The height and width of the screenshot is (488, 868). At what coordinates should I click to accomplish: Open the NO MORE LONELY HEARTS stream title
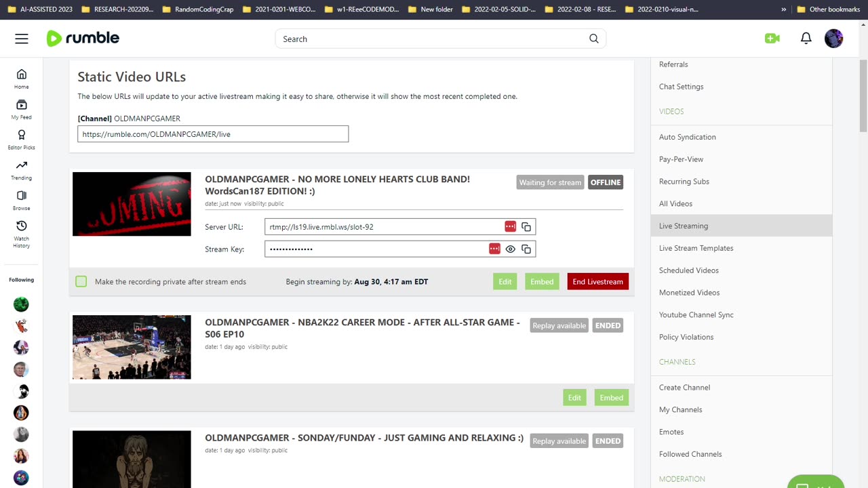pyautogui.click(x=337, y=185)
